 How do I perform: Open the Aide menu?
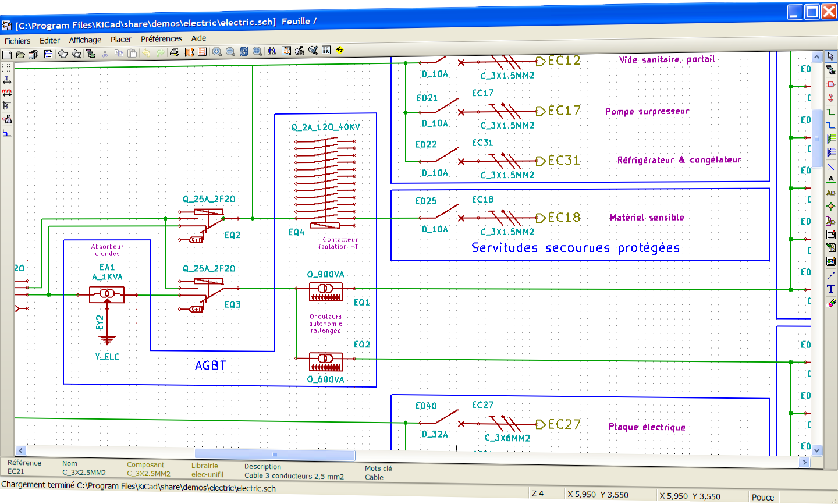tap(198, 38)
